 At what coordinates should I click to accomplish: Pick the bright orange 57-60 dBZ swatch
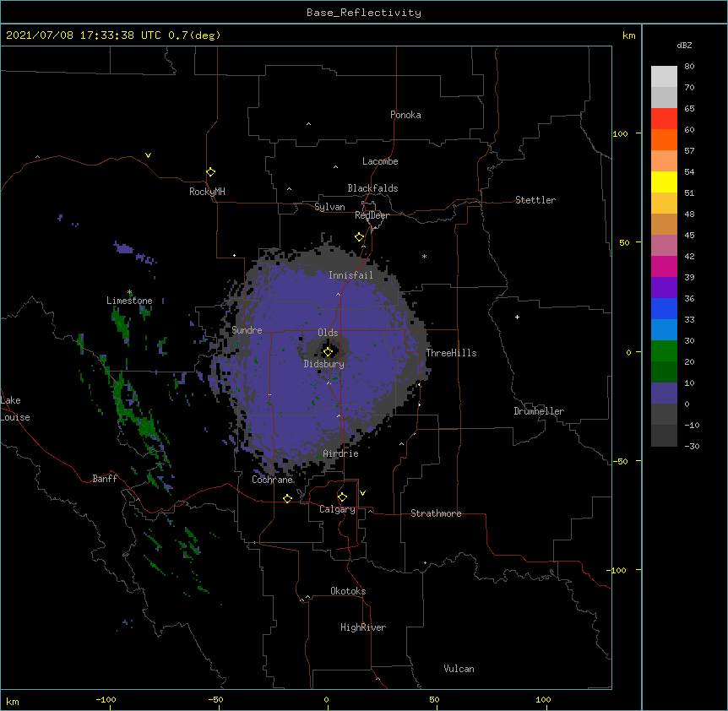coord(664,139)
